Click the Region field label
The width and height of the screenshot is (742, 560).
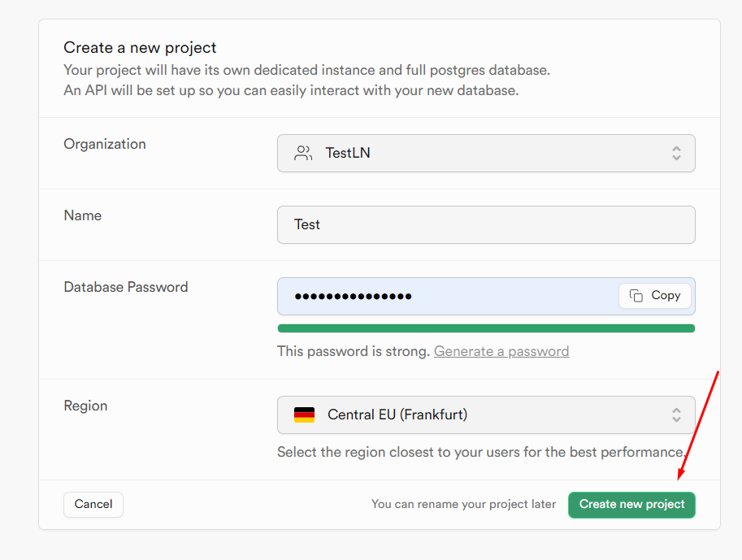[x=85, y=406]
